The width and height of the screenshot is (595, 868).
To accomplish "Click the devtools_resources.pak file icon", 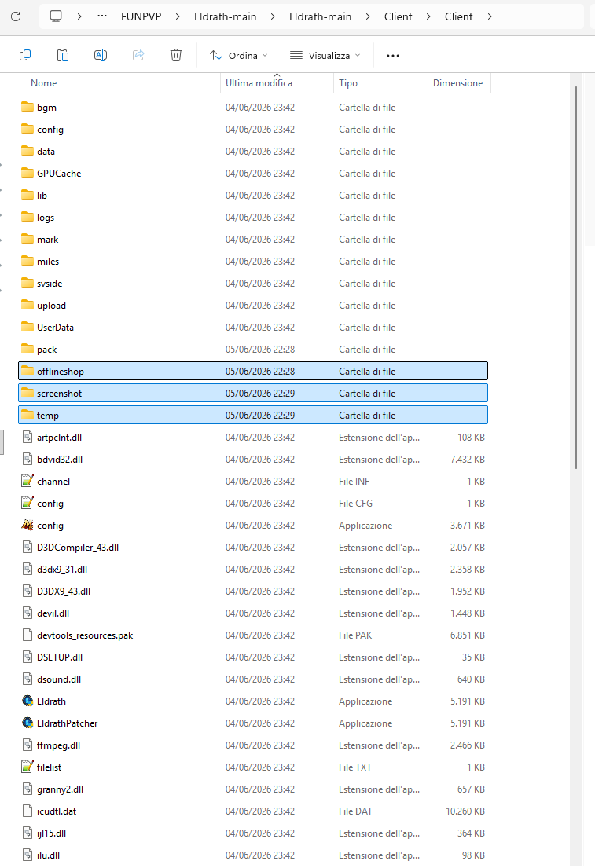I will 28,635.
